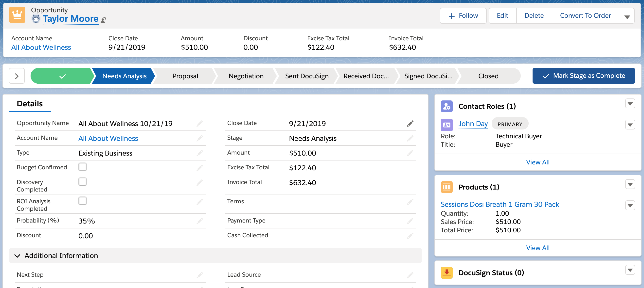The width and height of the screenshot is (644, 288).
Task: Click the orange Opportunity crown icon
Action: [17, 15]
